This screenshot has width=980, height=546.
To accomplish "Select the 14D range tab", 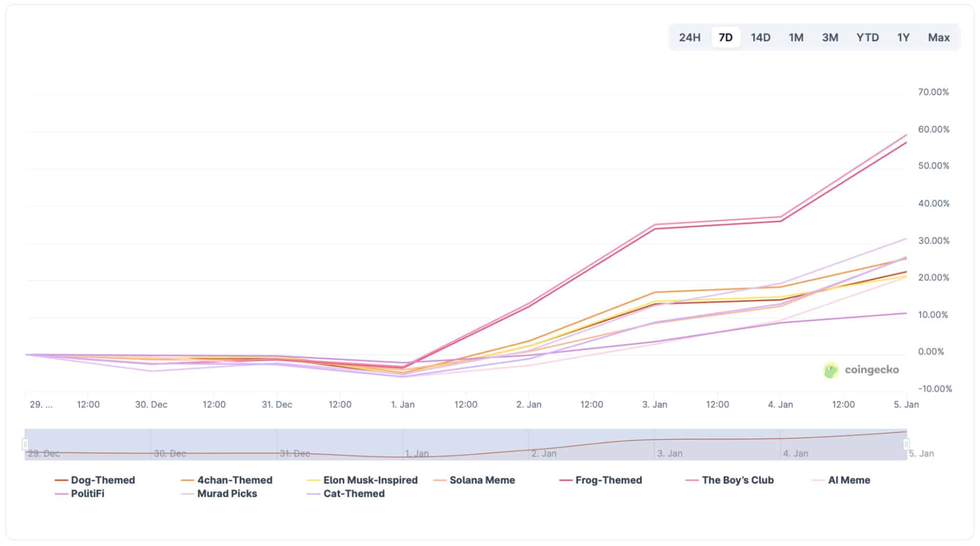I will tap(760, 38).
